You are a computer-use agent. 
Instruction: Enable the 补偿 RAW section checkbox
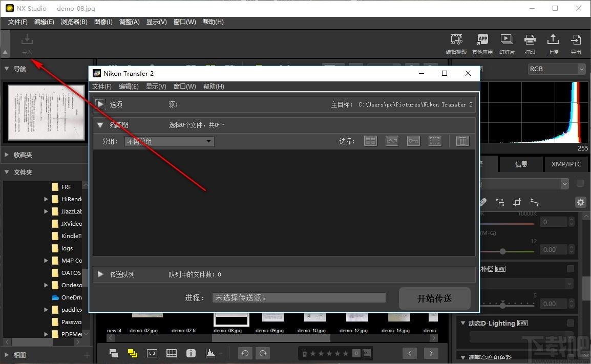(571, 269)
